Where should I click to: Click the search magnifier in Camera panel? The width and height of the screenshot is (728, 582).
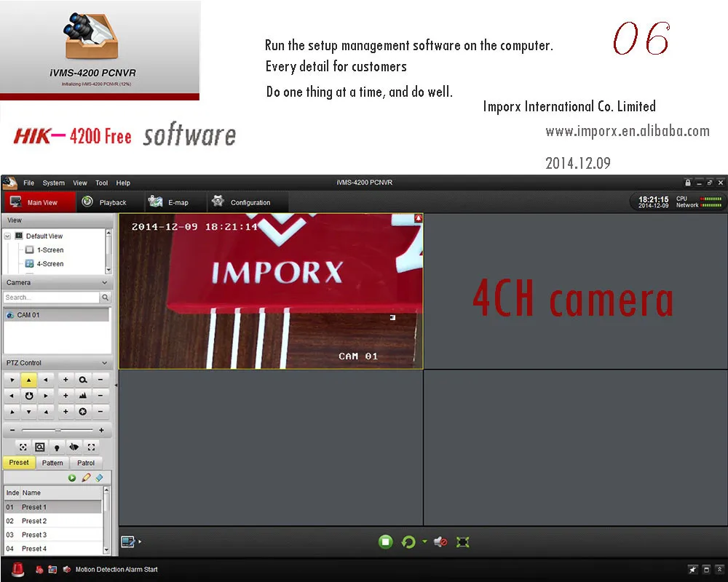pyautogui.click(x=106, y=297)
